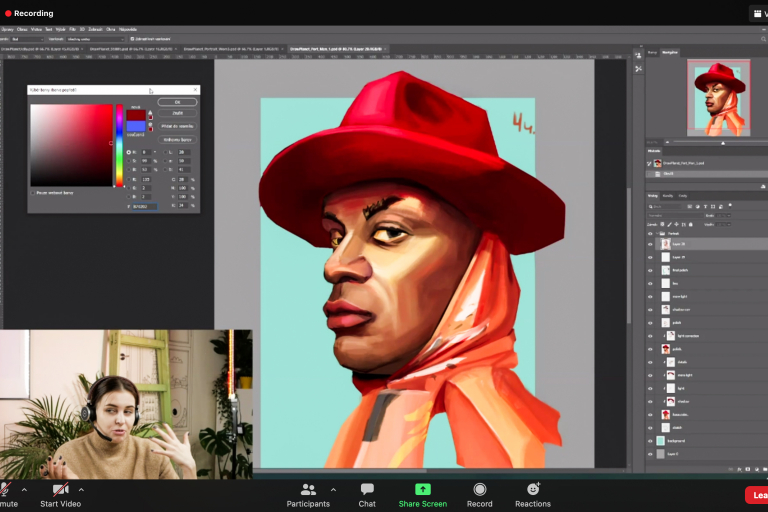Select the Otevřít history state
Image resolution: width=768 pixels, height=512 pixels.
click(x=707, y=173)
